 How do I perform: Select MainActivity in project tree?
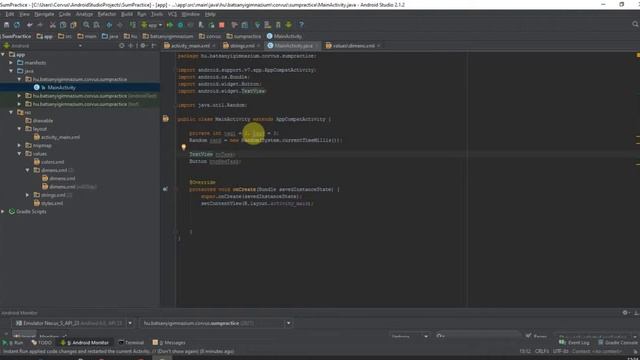click(x=61, y=87)
